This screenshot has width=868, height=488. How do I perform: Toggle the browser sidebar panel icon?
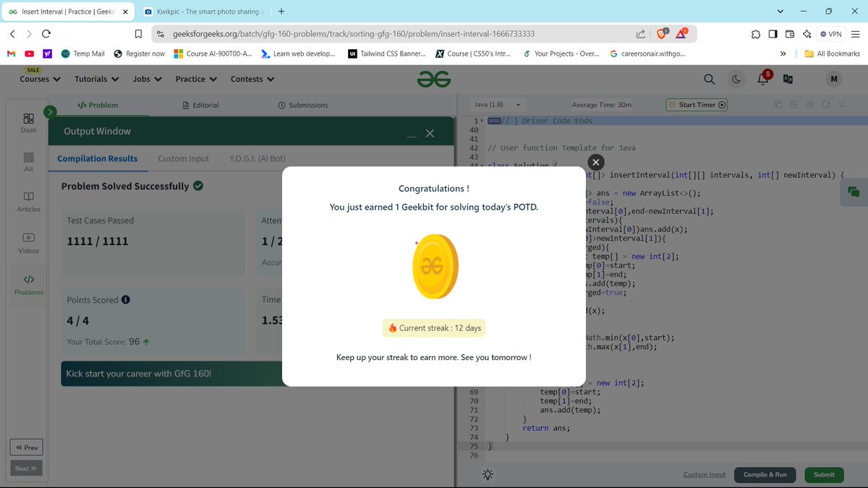[773, 34]
